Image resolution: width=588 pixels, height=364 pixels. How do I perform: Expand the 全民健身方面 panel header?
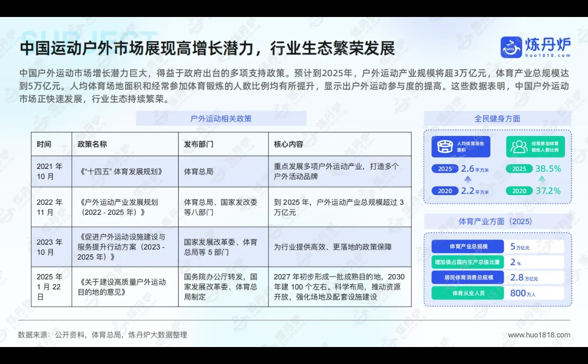pyautogui.click(x=498, y=118)
